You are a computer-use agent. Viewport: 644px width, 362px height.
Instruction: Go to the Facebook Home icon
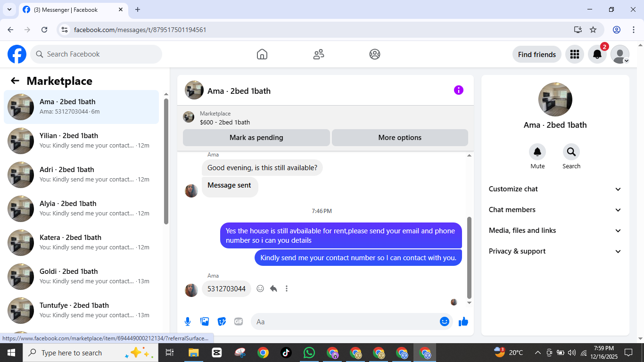(262, 54)
